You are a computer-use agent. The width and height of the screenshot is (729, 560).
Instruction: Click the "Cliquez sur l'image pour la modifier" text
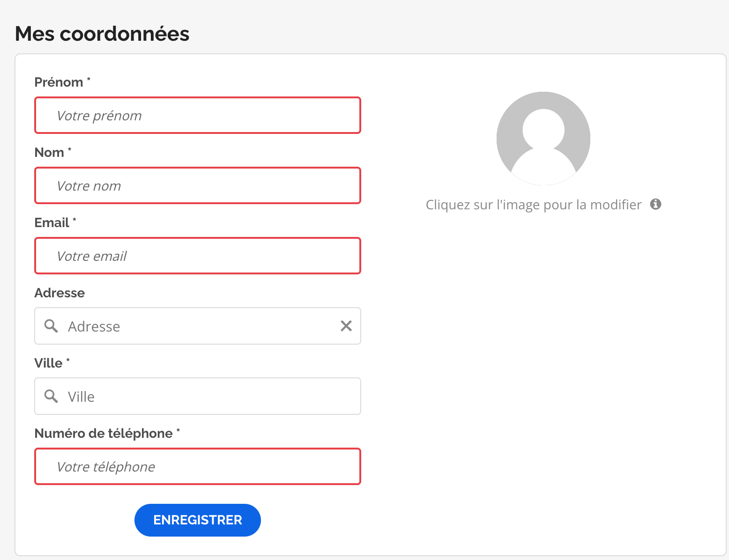pyautogui.click(x=533, y=205)
